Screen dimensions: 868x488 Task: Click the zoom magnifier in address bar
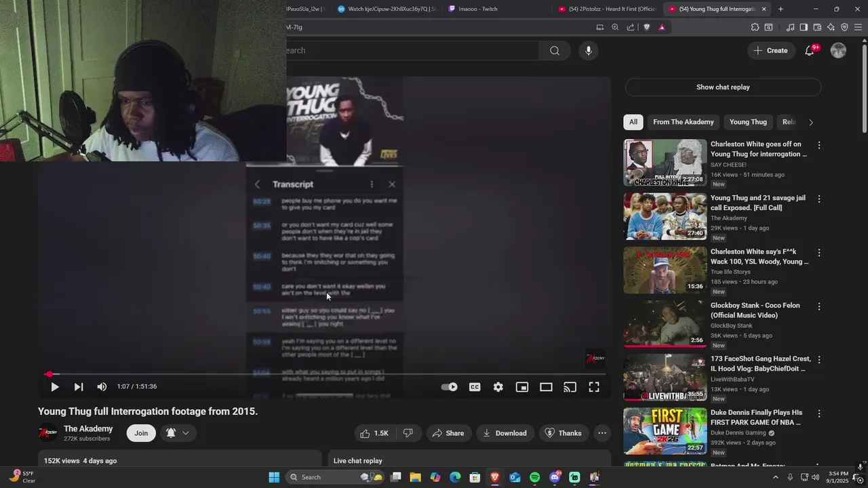tap(615, 27)
